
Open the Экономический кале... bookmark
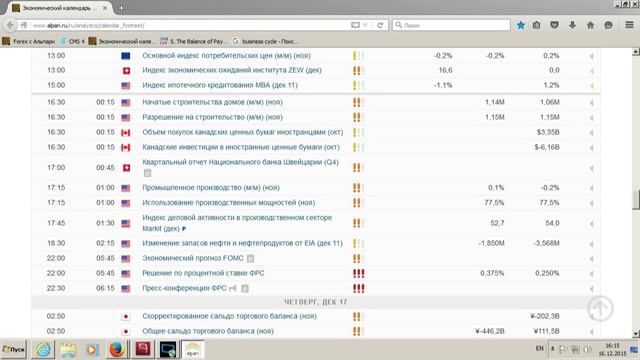(x=121, y=41)
